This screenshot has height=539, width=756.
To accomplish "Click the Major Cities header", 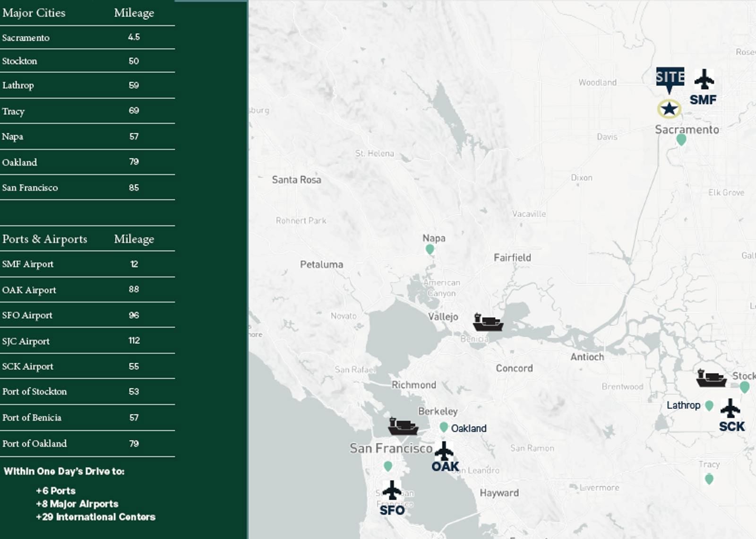I will coord(34,13).
